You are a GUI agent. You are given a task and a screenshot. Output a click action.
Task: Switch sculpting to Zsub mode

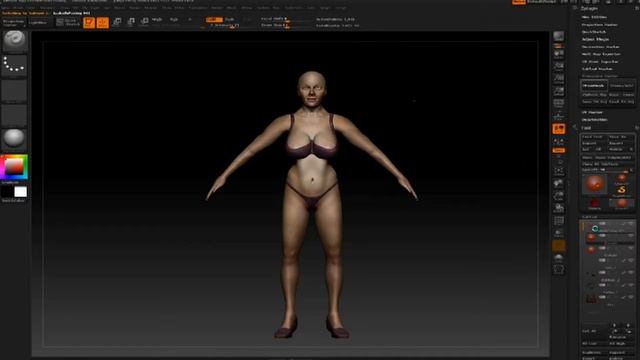(230, 19)
